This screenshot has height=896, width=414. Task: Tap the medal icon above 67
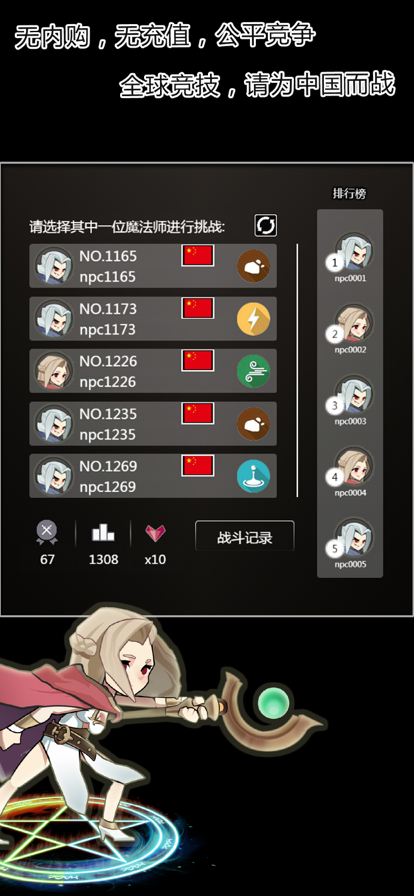tap(47, 533)
